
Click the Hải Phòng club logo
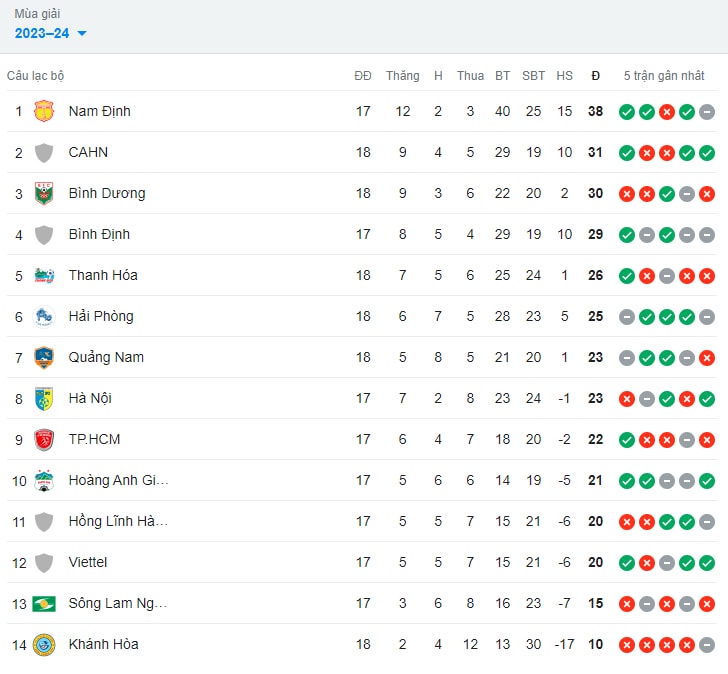point(44,316)
